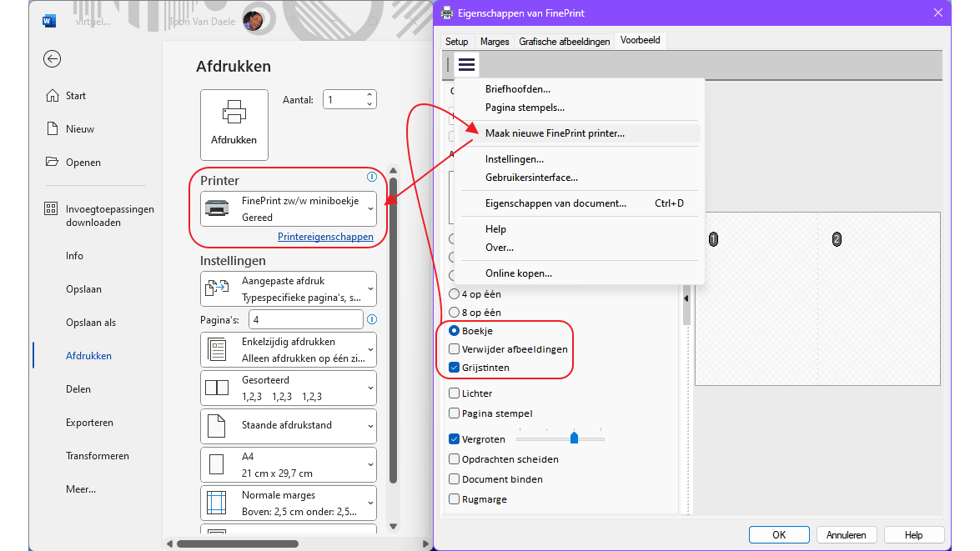Screen dimensions: 980x551
Task: Click the page 2 marker in the FinePrint preview
Action: click(837, 239)
